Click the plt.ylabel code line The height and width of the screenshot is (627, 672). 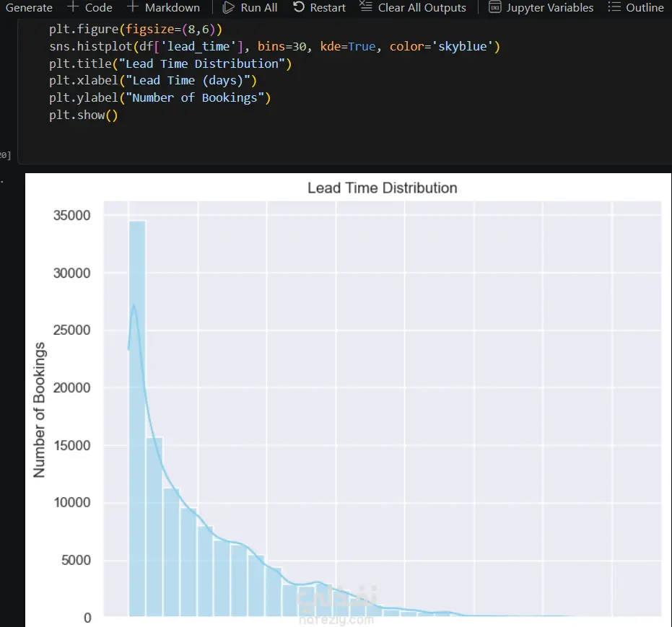coord(160,97)
